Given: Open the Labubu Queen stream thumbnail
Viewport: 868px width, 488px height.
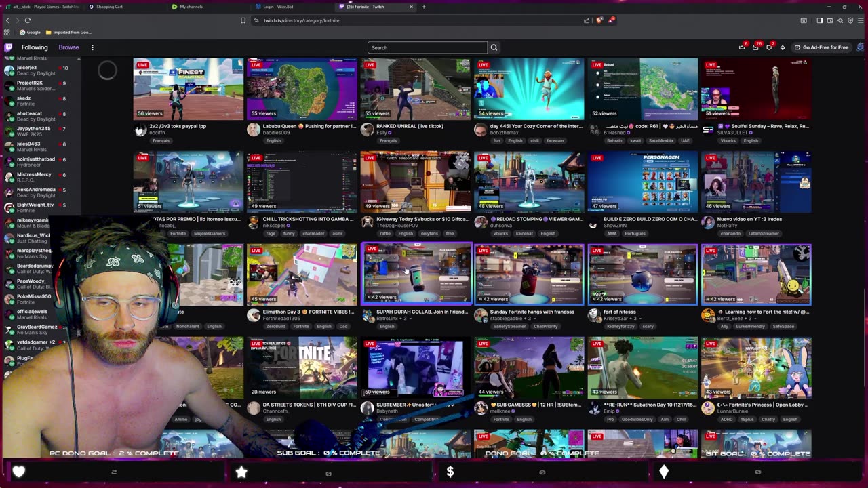Looking at the screenshot, I should [x=302, y=89].
